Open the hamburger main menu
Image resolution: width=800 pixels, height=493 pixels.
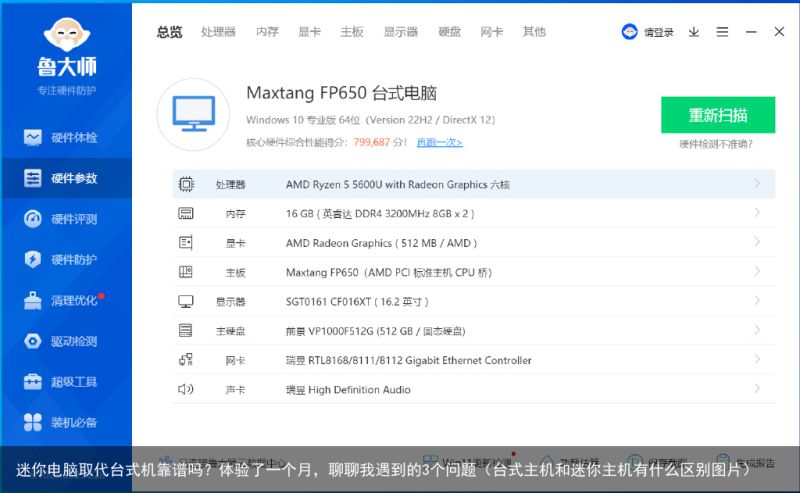[722, 32]
